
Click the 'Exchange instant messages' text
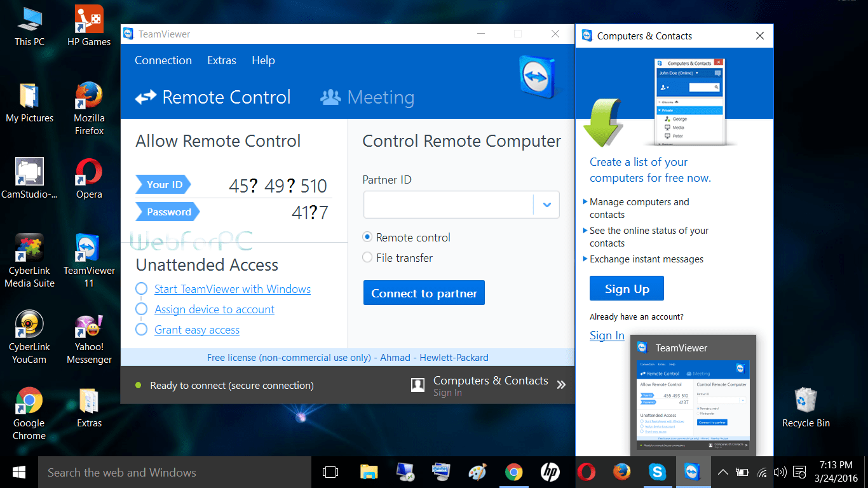pos(646,259)
